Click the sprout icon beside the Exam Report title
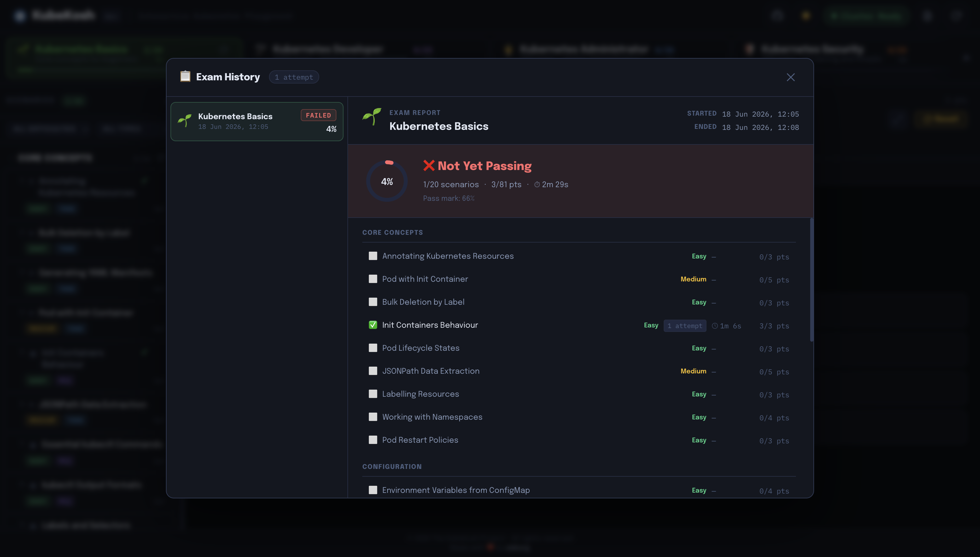The image size is (980, 557). click(372, 117)
